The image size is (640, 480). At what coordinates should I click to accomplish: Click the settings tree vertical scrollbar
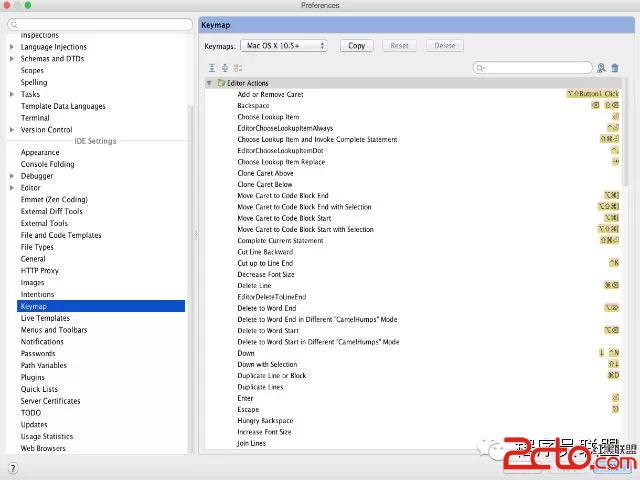pyautogui.click(x=189, y=278)
